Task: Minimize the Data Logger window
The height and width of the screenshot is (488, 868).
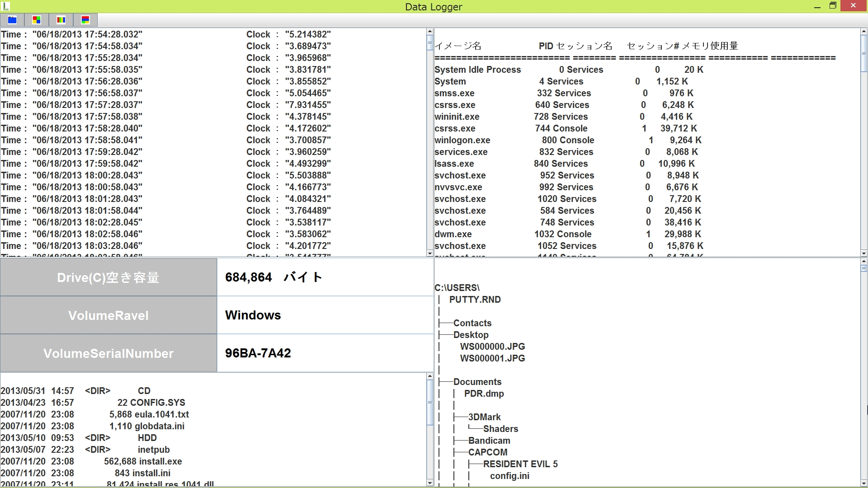Action: [x=817, y=6]
